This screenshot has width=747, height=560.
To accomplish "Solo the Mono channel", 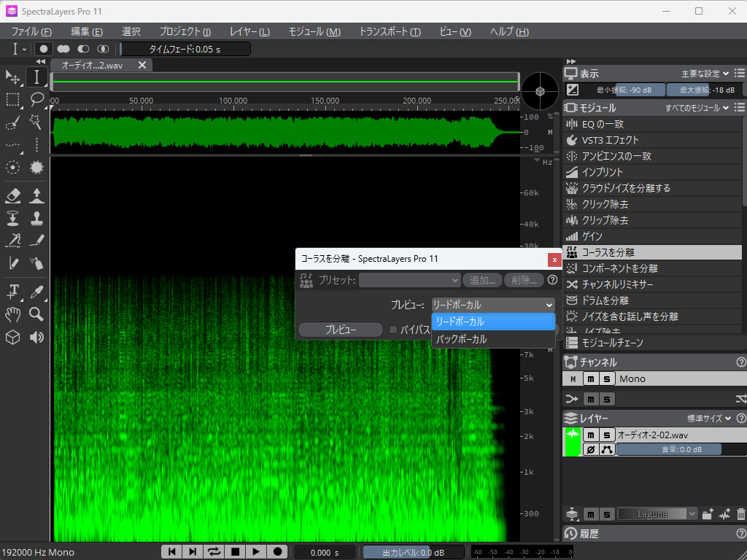I will point(608,378).
